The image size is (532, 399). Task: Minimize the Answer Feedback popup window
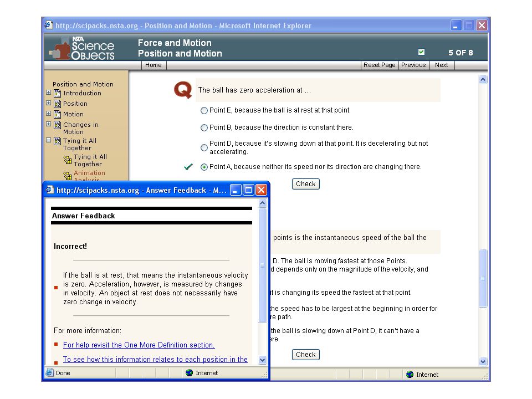236,190
